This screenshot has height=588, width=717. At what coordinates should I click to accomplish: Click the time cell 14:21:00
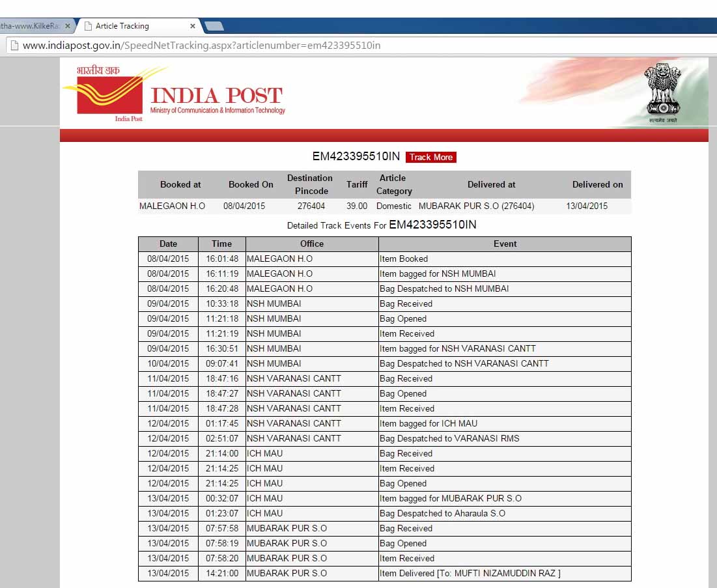[x=222, y=574]
